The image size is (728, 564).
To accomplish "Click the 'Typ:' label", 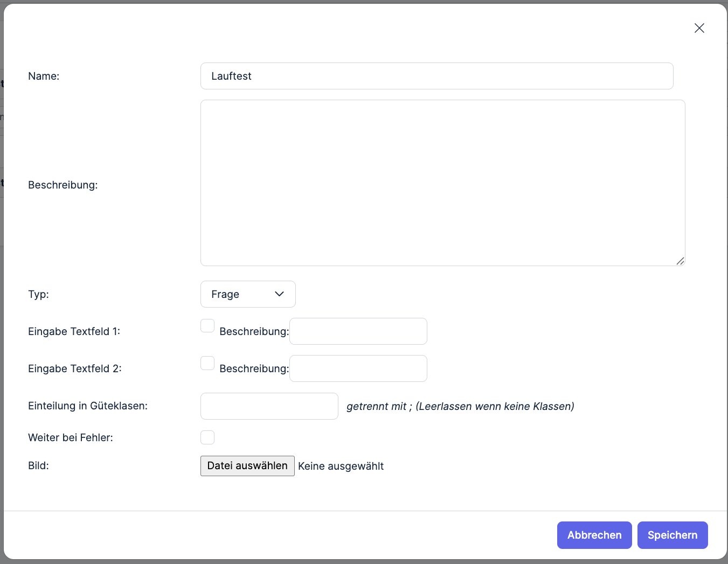I will (x=38, y=294).
